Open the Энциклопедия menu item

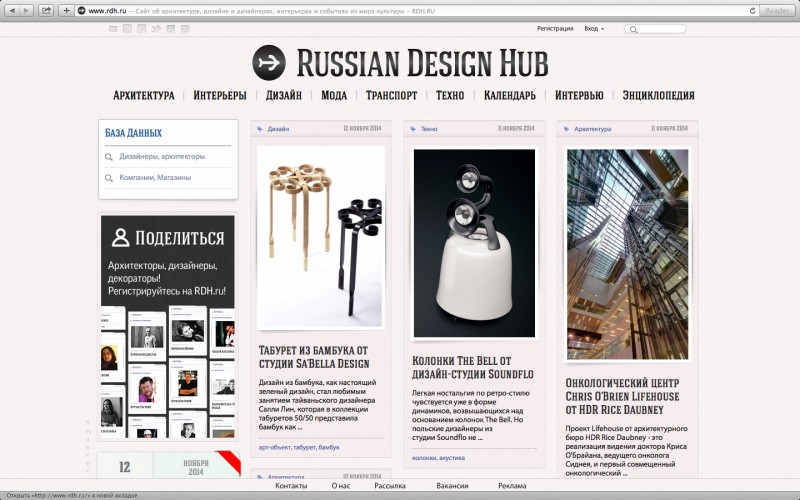659,95
